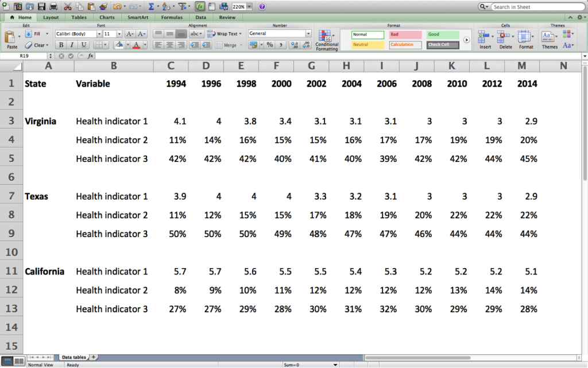The width and height of the screenshot is (588, 368).
Task: Open the Media browser icon
Action: (x=224, y=6)
